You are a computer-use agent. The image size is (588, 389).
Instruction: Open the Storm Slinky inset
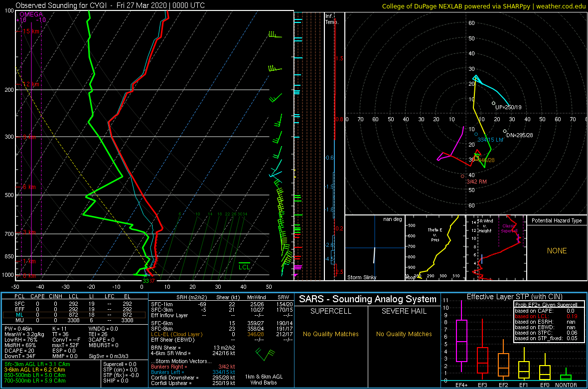pos(375,248)
